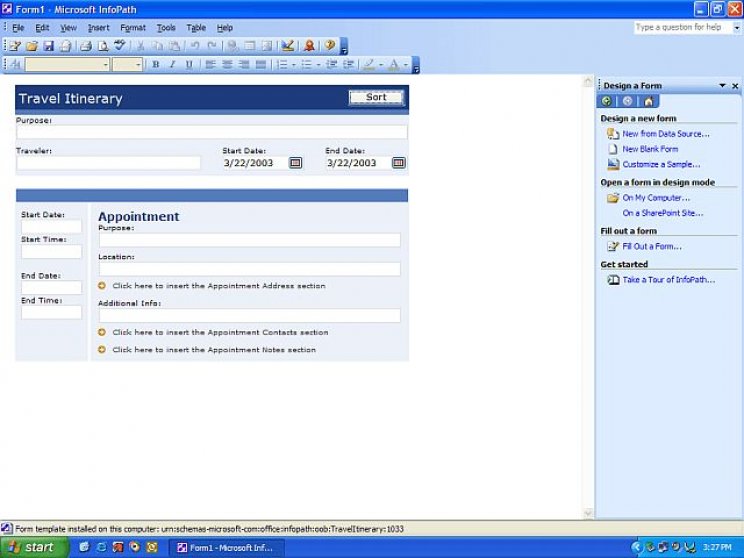744x558 pixels.
Task: Click the Appointment Location input field
Action: tap(250, 269)
